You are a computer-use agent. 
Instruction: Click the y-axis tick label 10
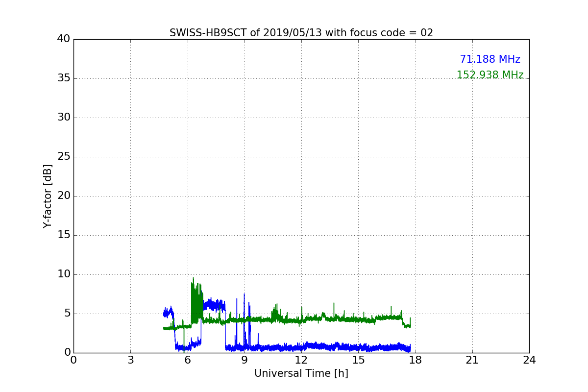(x=63, y=274)
